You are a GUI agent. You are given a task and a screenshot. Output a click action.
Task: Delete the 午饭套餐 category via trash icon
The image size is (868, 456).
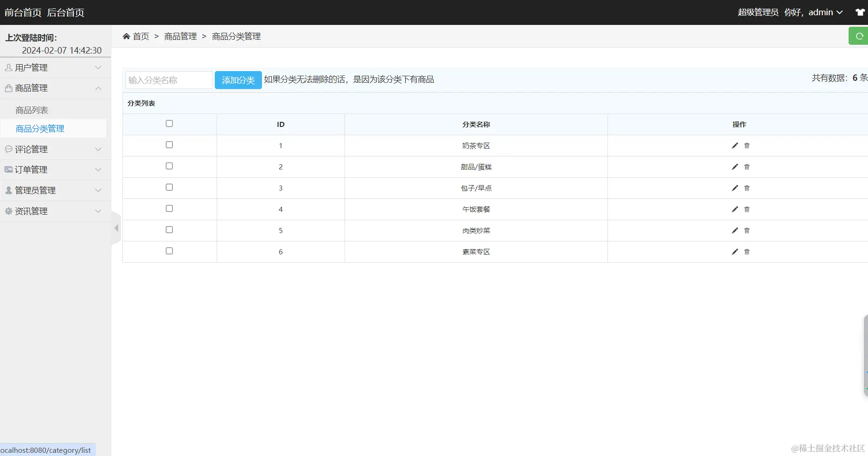(747, 210)
